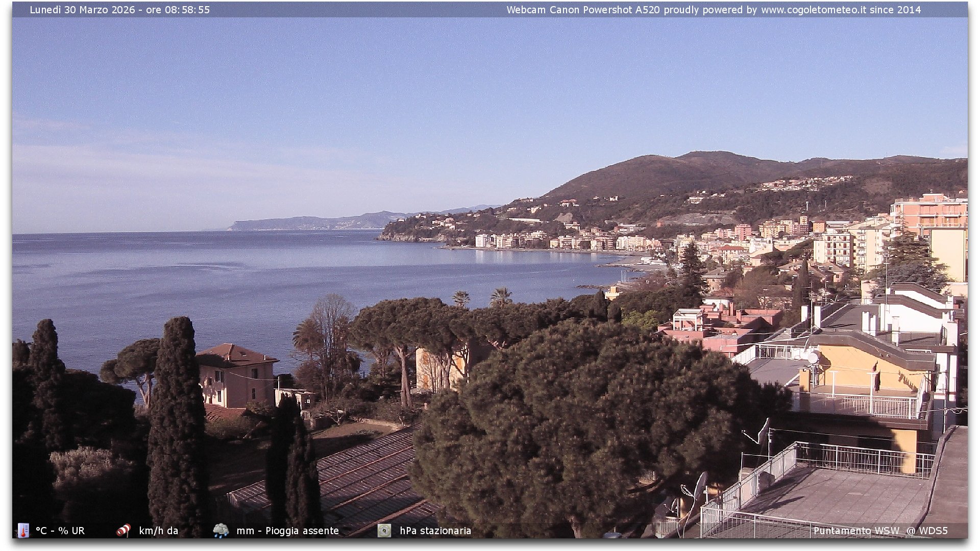Click the windsock wind speed icon
The height and width of the screenshot is (551, 980).
pyautogui.click(x=123, y=531)
